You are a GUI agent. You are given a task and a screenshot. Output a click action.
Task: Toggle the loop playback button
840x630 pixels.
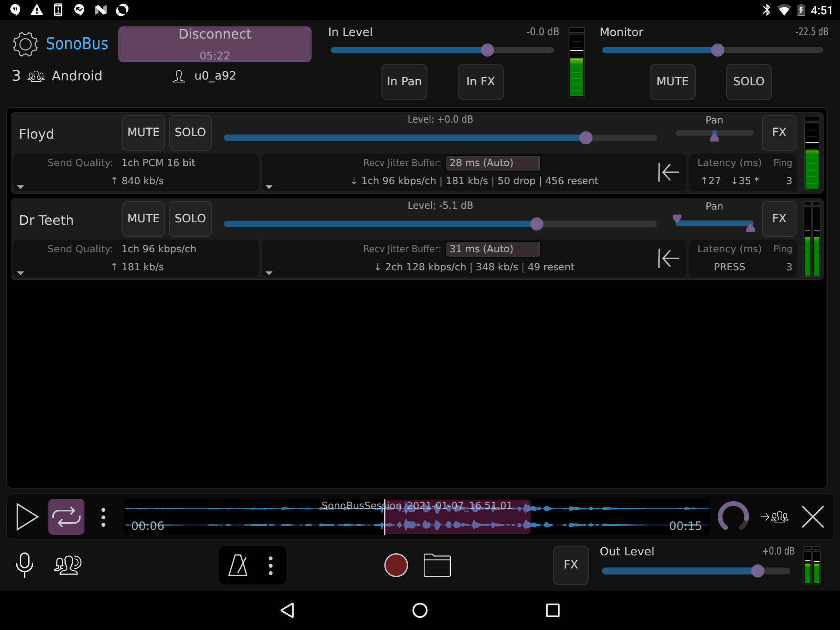point(66,517)
